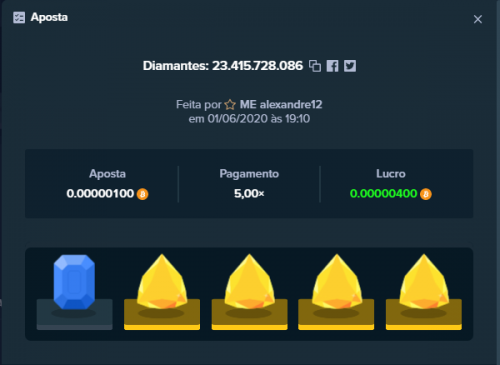Click the bitcoin icon next to 0.00000100
The image size is (500, 365).
coord(143,194)
